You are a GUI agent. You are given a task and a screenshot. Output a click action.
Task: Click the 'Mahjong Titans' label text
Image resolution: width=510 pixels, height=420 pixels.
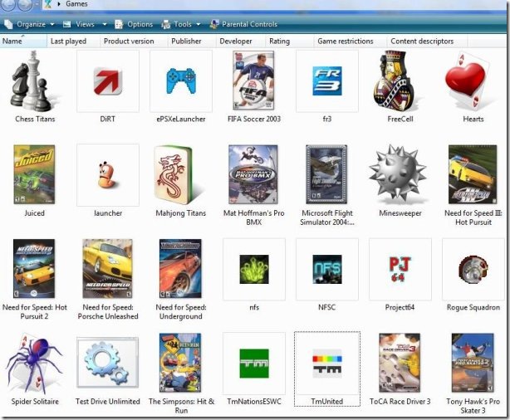tap(181, 213)
